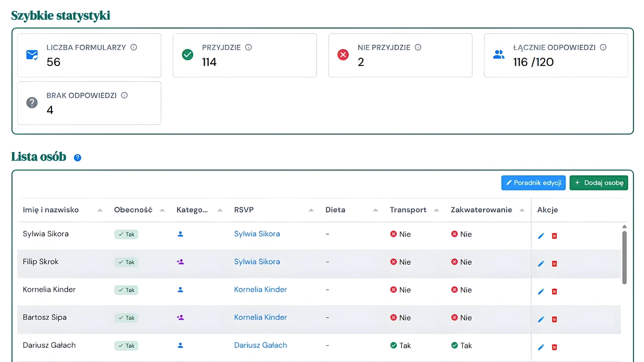
Task: Delete Filip Skrok using trash icon
Action: (x=554, y=263)
